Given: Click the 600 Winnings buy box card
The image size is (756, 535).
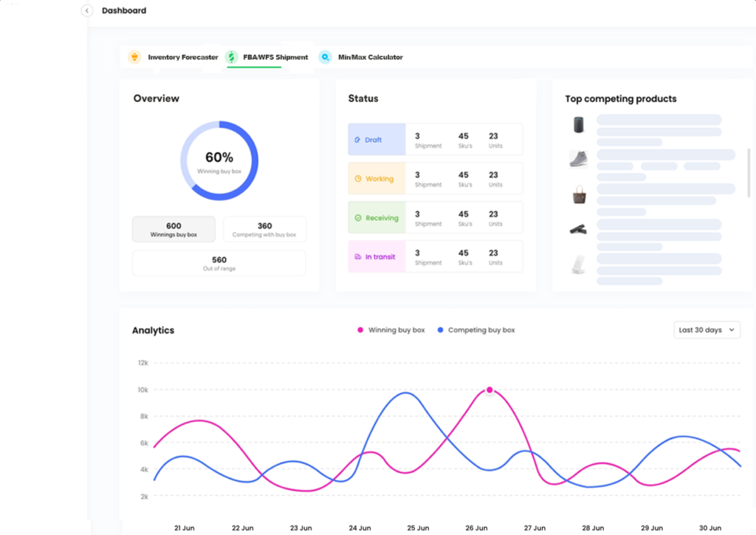Looking at the screenshot, I should [x=173, y=229].
